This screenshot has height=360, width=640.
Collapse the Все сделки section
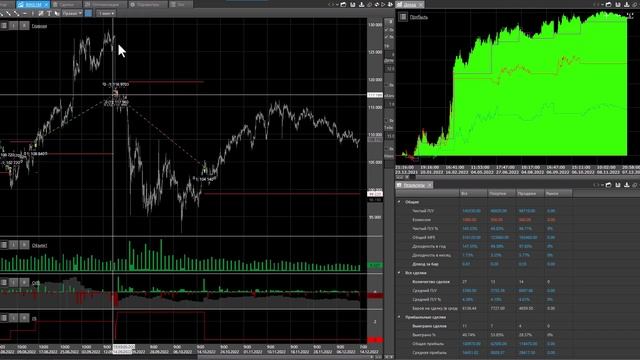coord(399,273)
